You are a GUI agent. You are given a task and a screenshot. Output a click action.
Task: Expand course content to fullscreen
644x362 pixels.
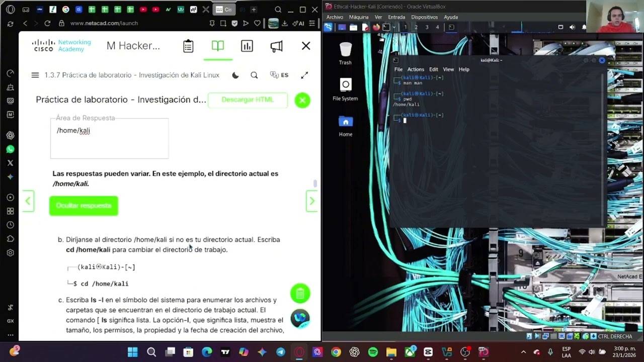tap(304, 75)
